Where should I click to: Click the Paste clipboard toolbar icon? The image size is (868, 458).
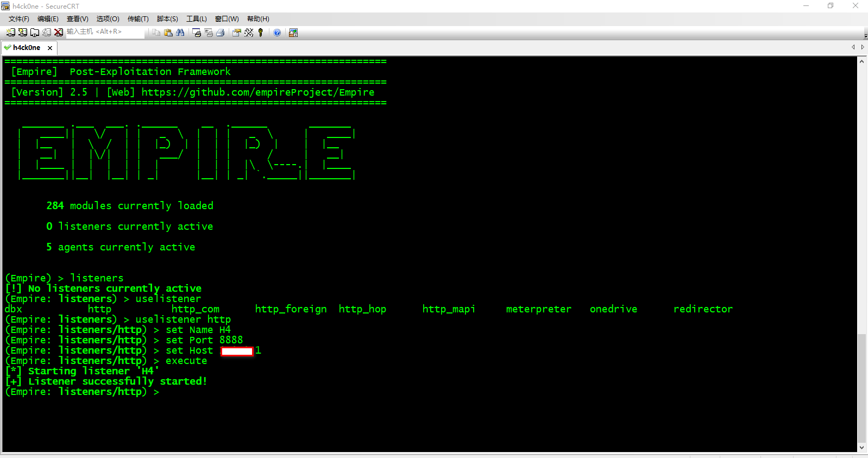click(168, 33)
